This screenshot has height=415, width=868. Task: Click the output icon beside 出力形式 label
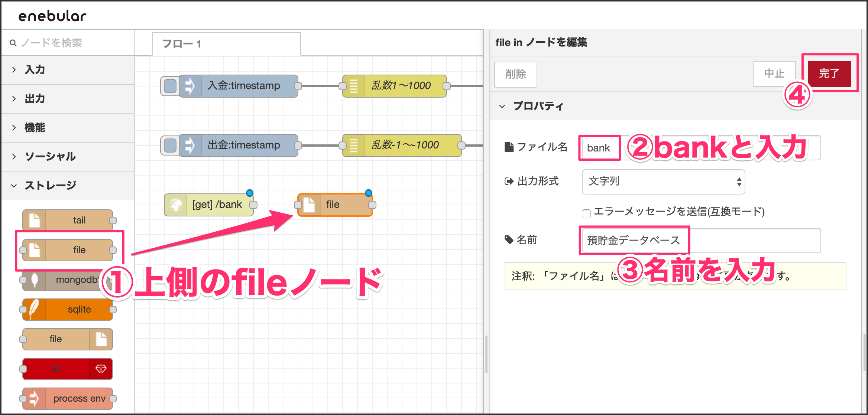pos(509,181)
